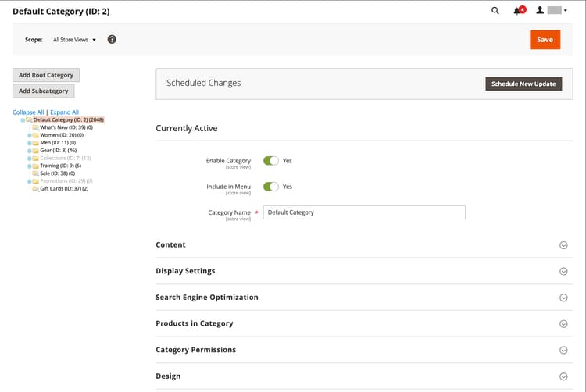Select Collections (ID: 7) tree node
Viewport: 586px width, 392px height.
[66, 158]
